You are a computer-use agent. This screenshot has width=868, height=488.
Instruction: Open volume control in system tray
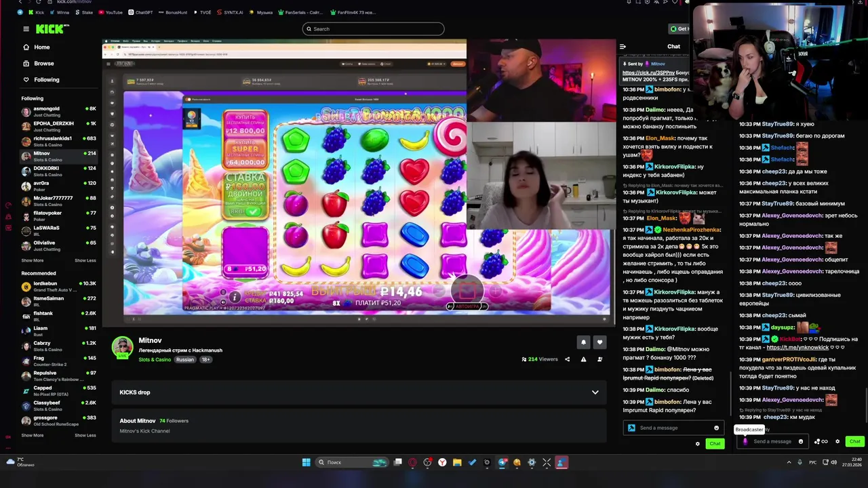coord(833,462)
